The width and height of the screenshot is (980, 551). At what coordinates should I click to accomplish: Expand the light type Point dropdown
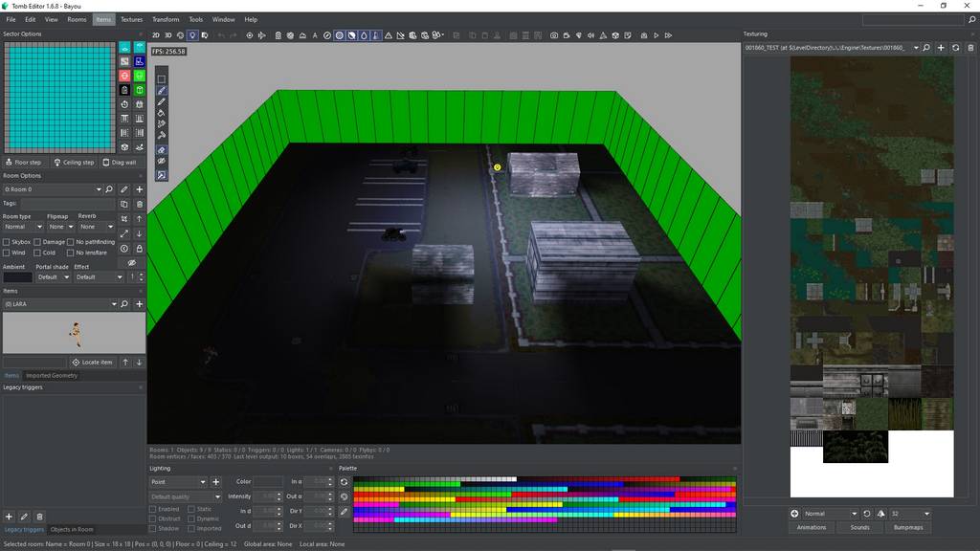178,482
